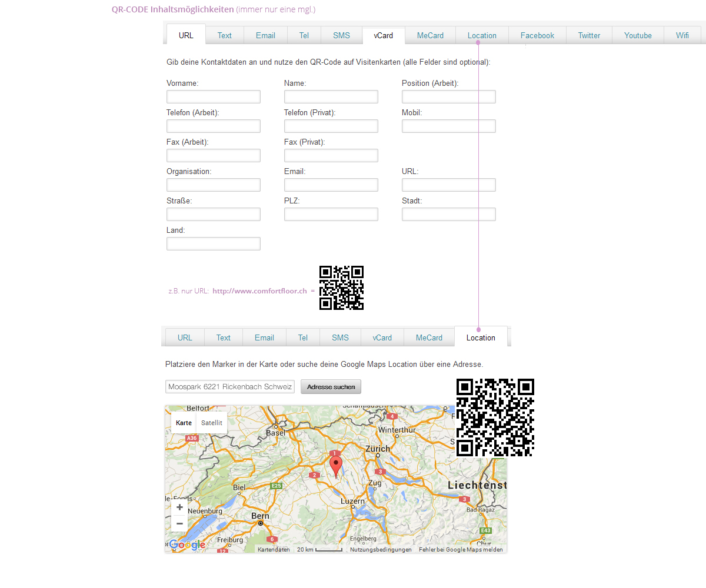Open the Tel tab in the upper tab row

[x=304, y=35]
